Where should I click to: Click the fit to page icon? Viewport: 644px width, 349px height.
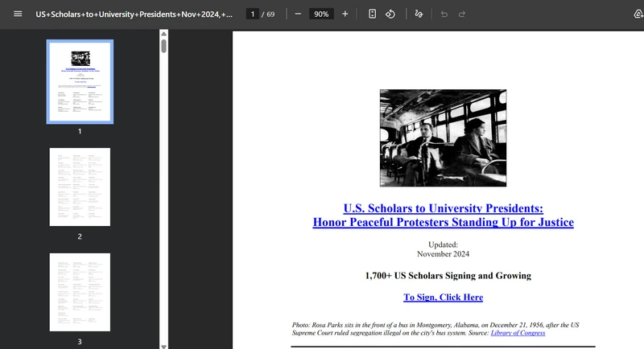pyautogui.click(x=372, y=14)
